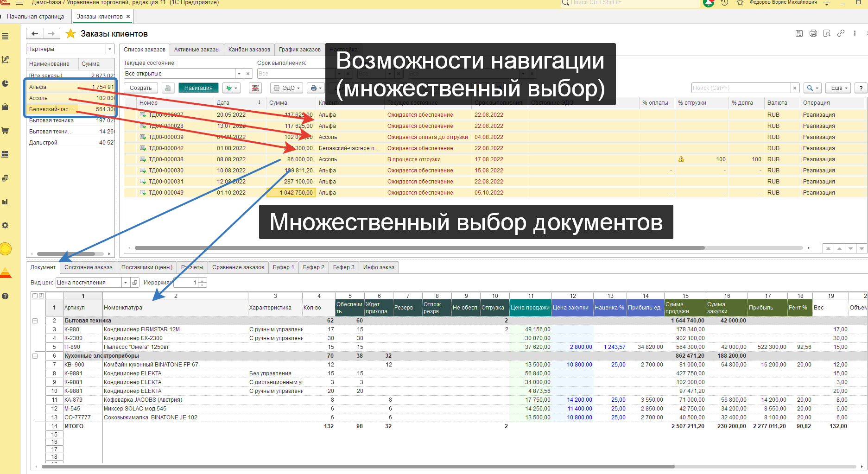Switch to Канбан заказов tab
The width and height of the screenshot is (868, 474).
(249, 50)
